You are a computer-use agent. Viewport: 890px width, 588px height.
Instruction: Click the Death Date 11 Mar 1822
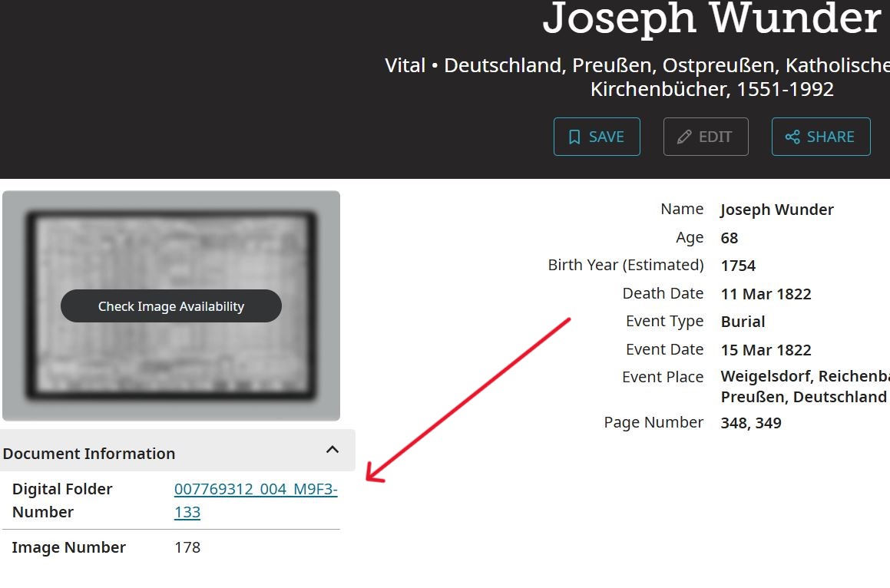(x=766, y=294)
